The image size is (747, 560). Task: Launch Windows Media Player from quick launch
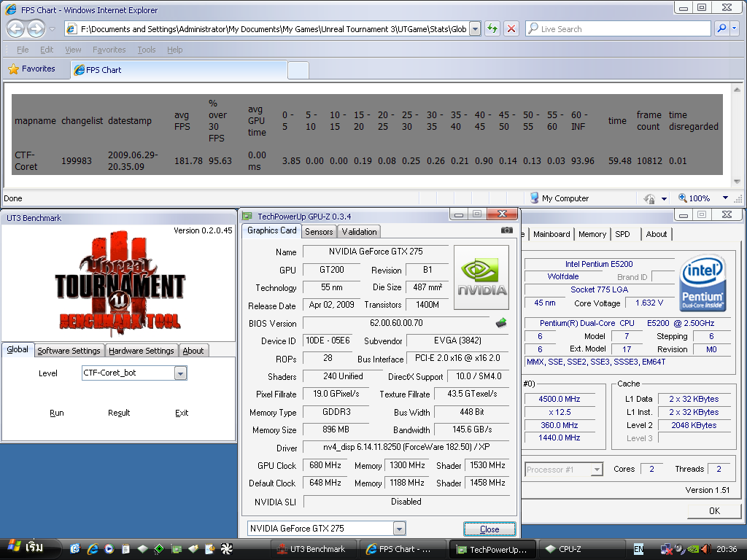click(109, 549)
